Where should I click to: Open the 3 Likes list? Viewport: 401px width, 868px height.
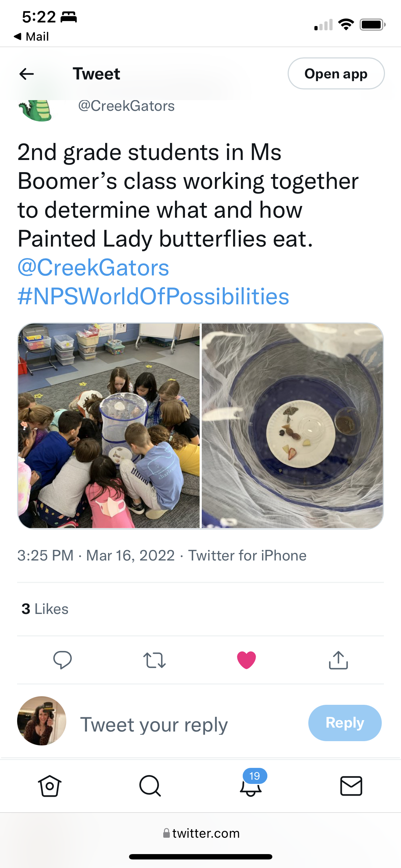[45, 609]
